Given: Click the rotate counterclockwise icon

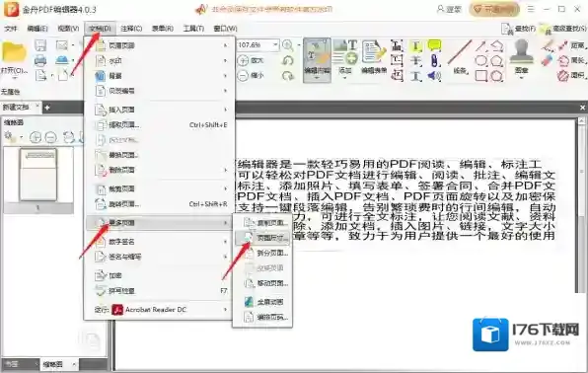Looking at the screenshot, I should [288, 60].
